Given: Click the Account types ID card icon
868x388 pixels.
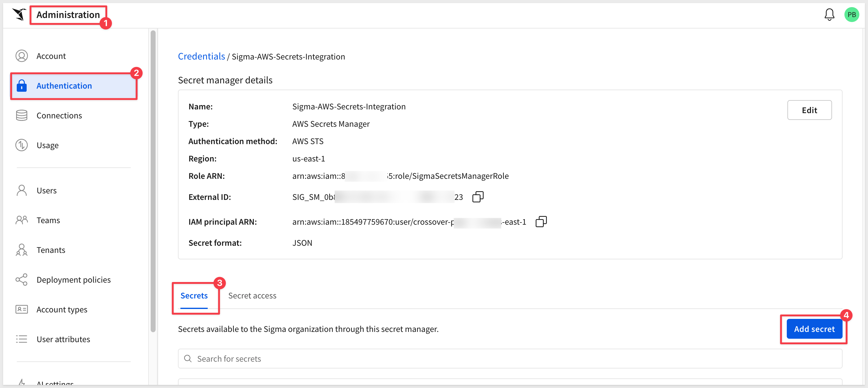Looking at the screenshot, I should pos(22,309).
